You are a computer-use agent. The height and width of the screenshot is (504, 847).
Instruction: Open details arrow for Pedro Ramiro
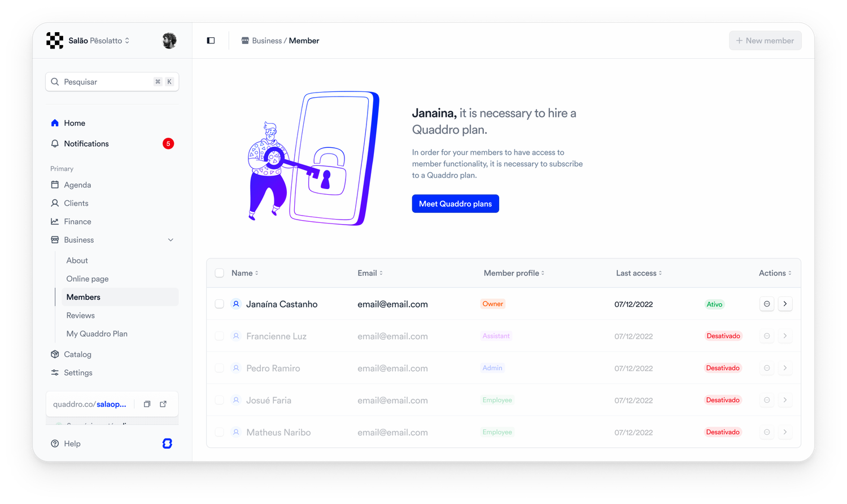pyautogui.click(x=785, y=368)
